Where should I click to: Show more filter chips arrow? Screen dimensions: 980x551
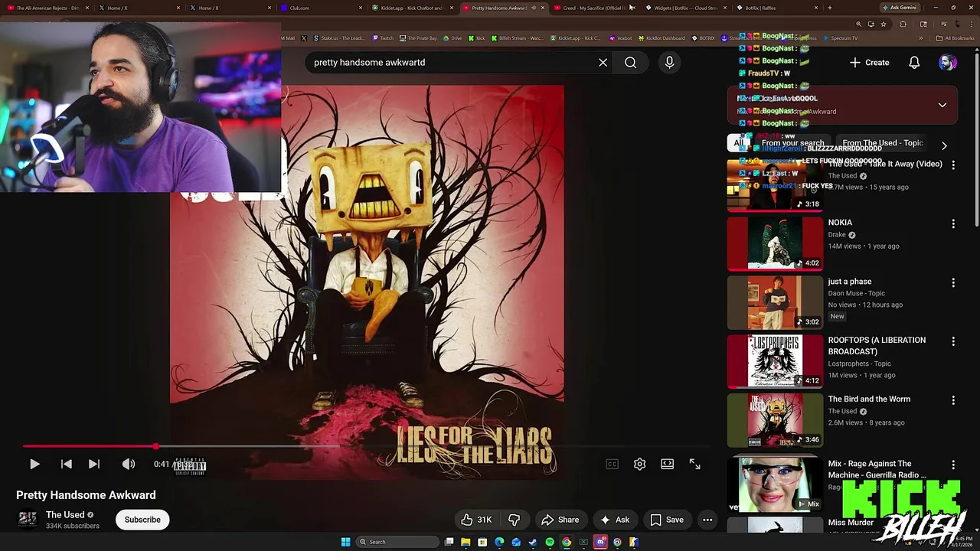tap(944, 145)
